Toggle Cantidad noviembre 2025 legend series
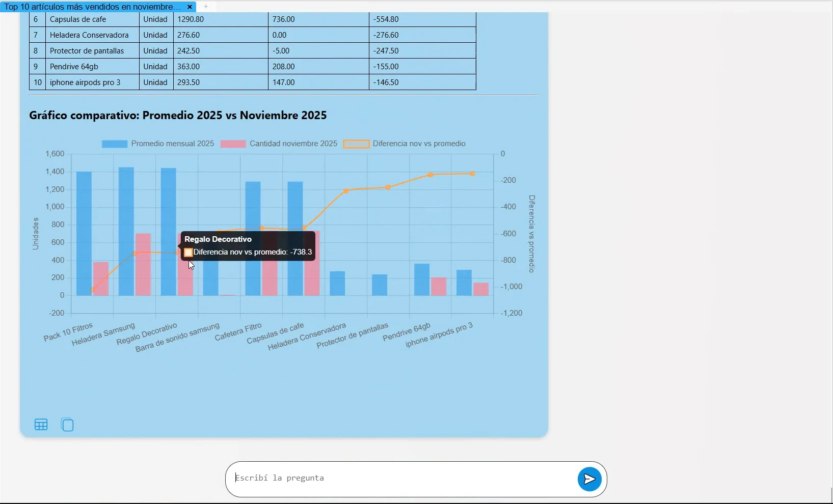The image size is (833, 504). pyautogui.click(x=279, y=144)
